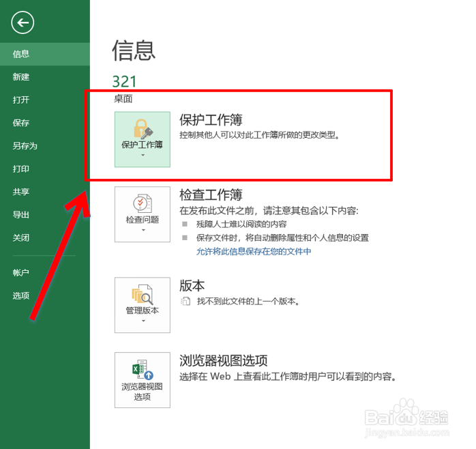
Task: Click the 保护工作簿 section heading
Action: point(211,119)
